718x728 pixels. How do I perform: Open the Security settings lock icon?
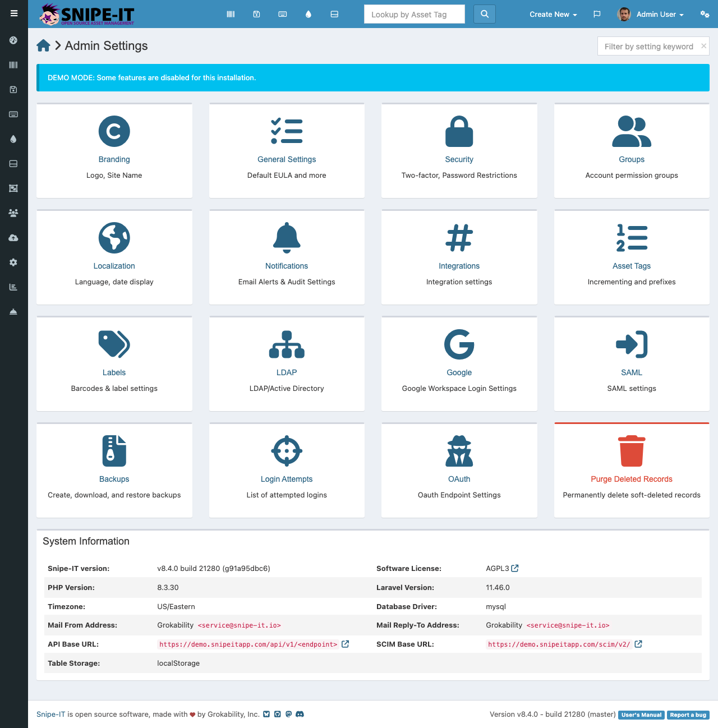(x=459, y=132)
